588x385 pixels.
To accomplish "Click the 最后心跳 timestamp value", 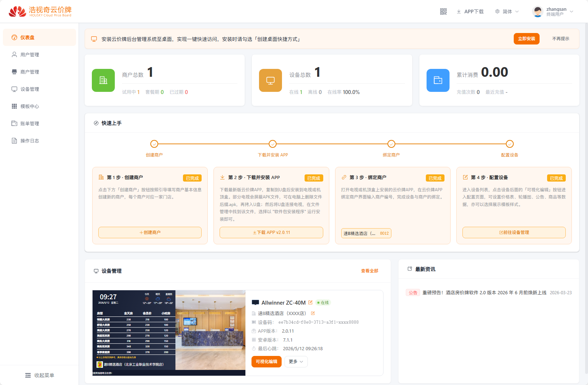I will pyautogui.click(x=303, y=349).
